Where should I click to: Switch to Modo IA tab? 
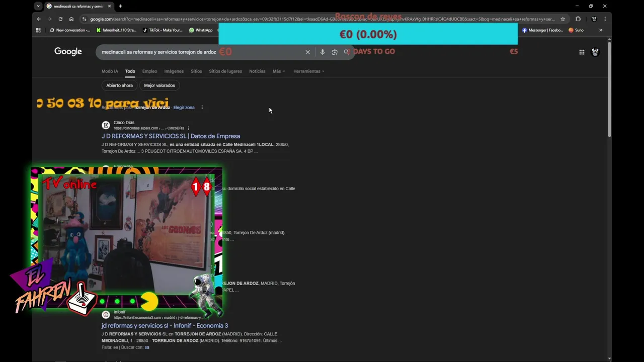[110, 71]
